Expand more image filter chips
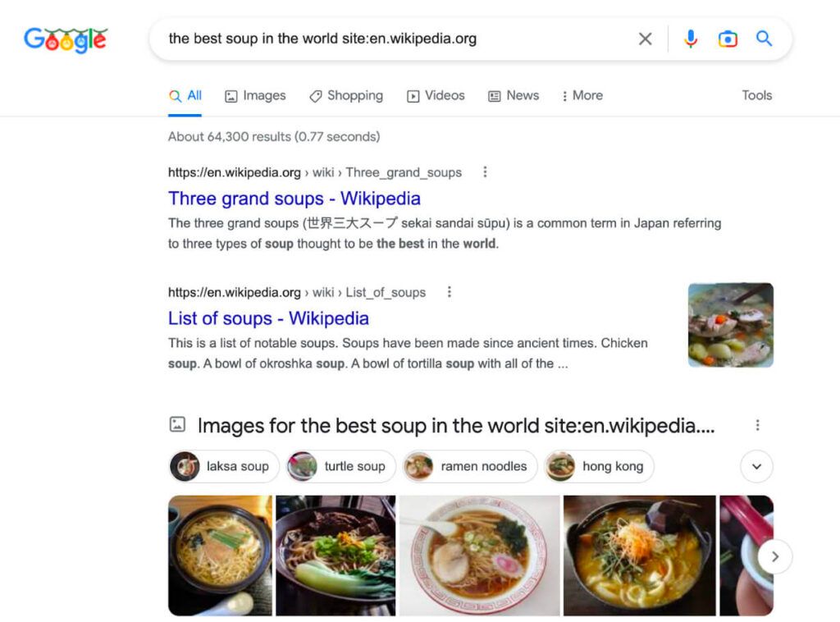This screenshot has width=840, height=622. pos(756,466)
